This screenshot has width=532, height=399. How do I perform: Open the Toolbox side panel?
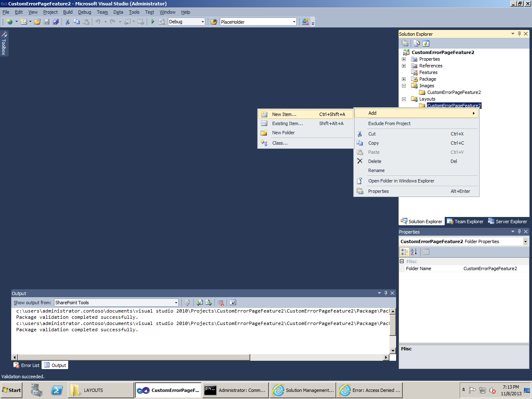pyautogui.click(x=4, y=43)
